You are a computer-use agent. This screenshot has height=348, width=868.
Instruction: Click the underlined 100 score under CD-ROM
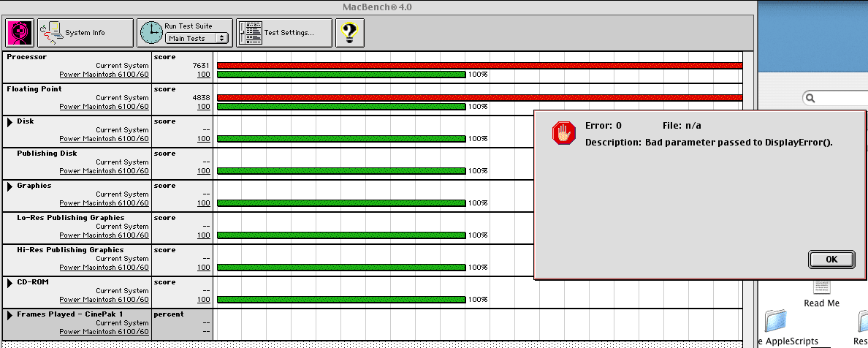click(204, 299)
